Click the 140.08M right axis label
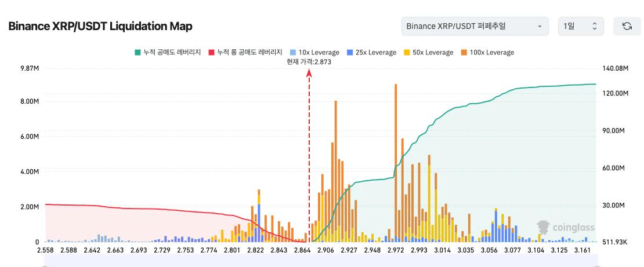Image resolution: width=644 pixels, height=267 pixels. point(615,68)
